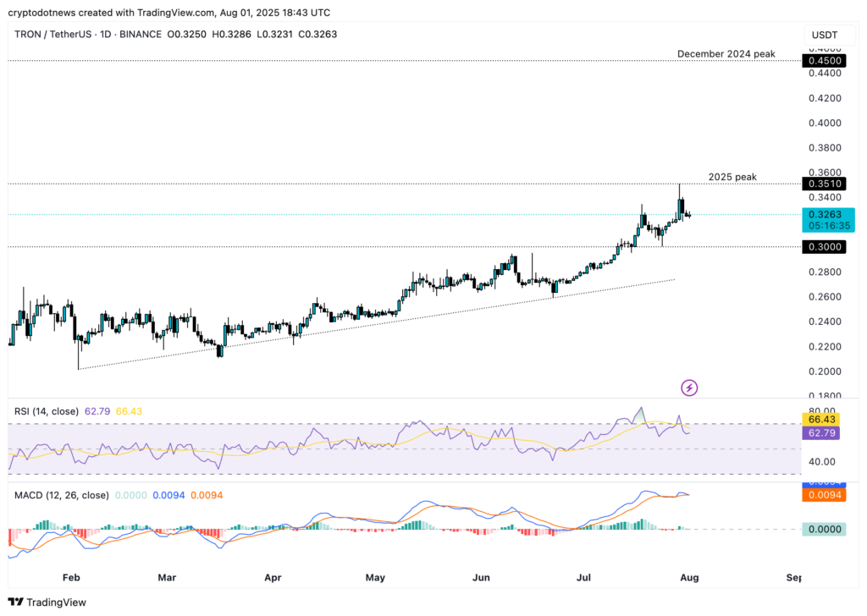Click the TradingView logo at bottom left
867x616 pixels.
47,602
